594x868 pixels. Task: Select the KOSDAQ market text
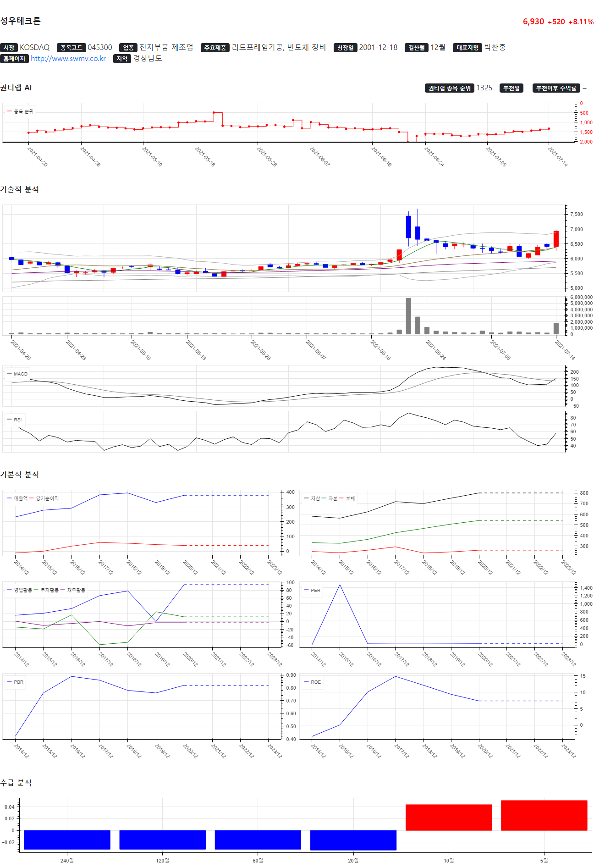pos(34,48)
